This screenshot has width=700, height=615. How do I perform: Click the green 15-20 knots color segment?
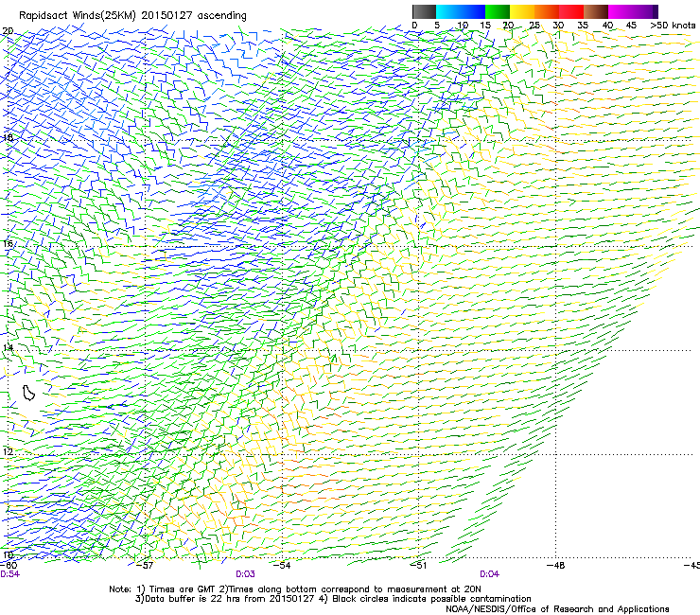pos(498,11)
